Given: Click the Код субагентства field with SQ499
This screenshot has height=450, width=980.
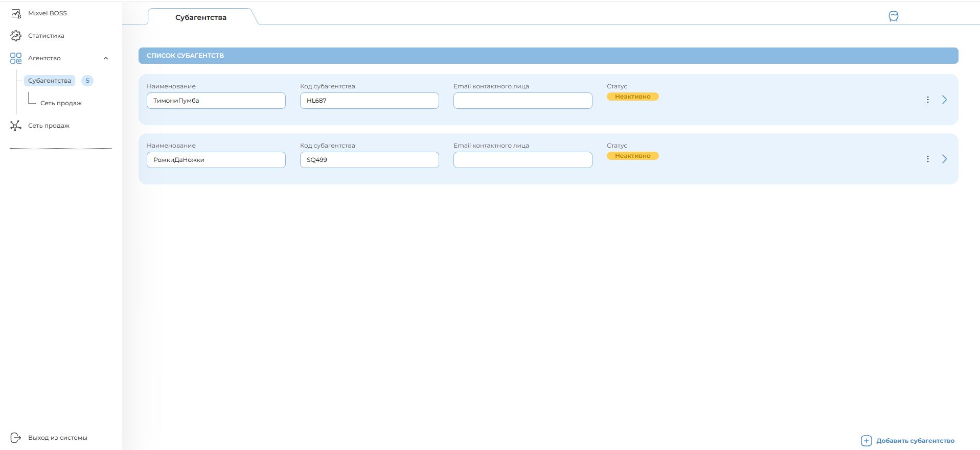Looking at the screenshot, I should coord(369,160).
